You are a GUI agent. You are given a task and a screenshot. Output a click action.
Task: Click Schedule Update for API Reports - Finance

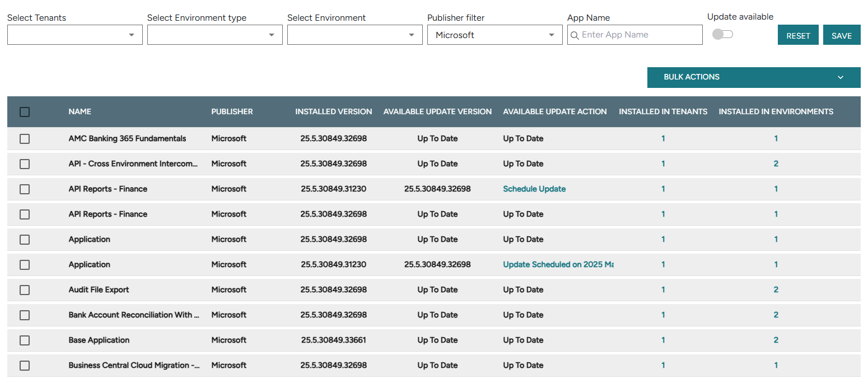tap(534, 189)
